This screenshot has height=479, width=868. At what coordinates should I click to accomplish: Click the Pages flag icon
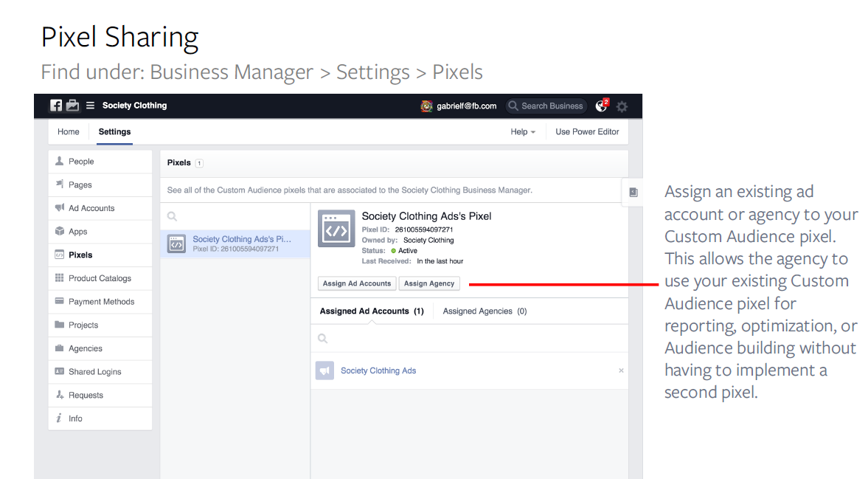[59, 184]
